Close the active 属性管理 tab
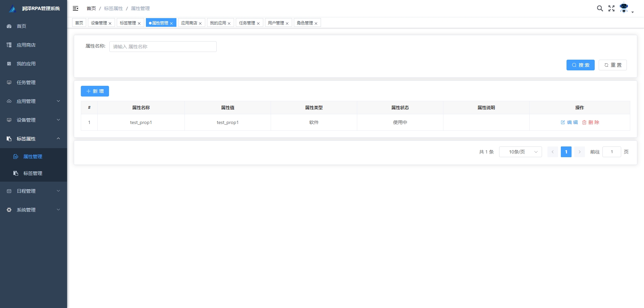Viewport: 644px width, 308px height. click(x=171, y=23)
